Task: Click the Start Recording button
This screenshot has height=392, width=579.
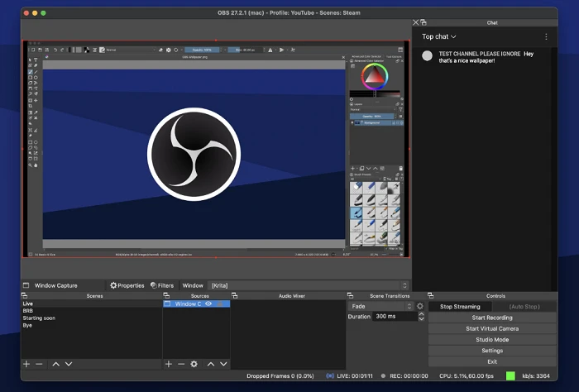Action: click(x=492, y=318)
